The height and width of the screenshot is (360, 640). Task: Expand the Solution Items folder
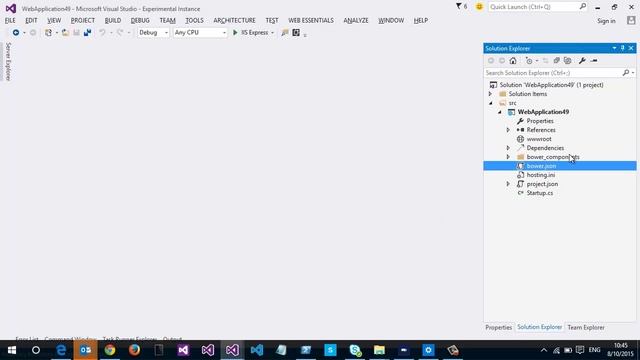pyautogui.click(x=491, y=94)
